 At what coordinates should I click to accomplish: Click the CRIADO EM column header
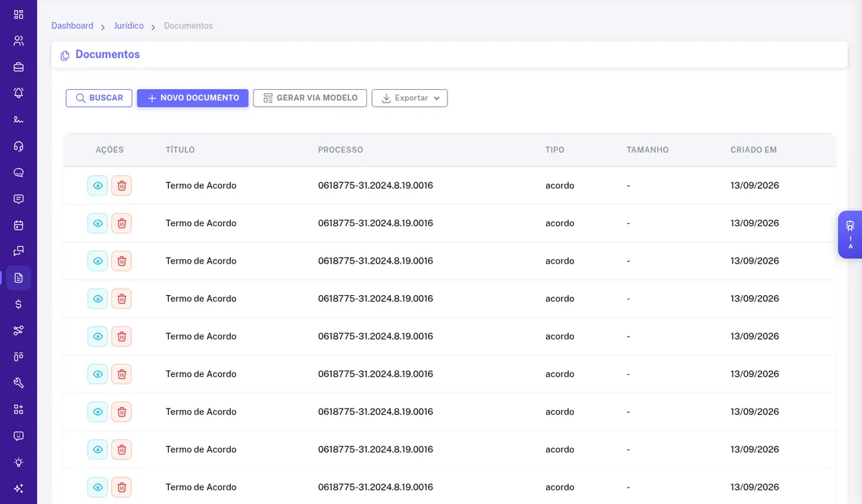[754, 150]
